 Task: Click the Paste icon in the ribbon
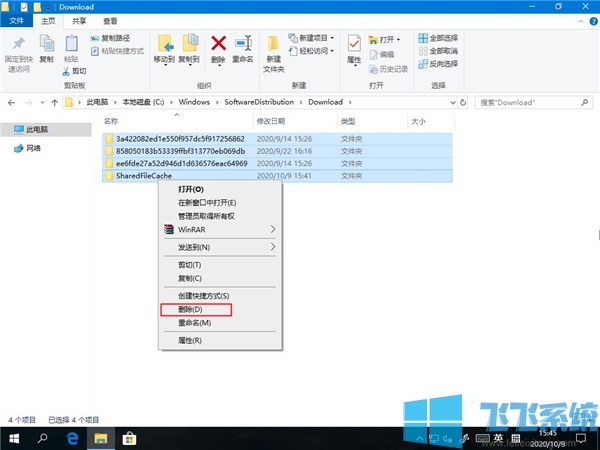tap(71, 43)
